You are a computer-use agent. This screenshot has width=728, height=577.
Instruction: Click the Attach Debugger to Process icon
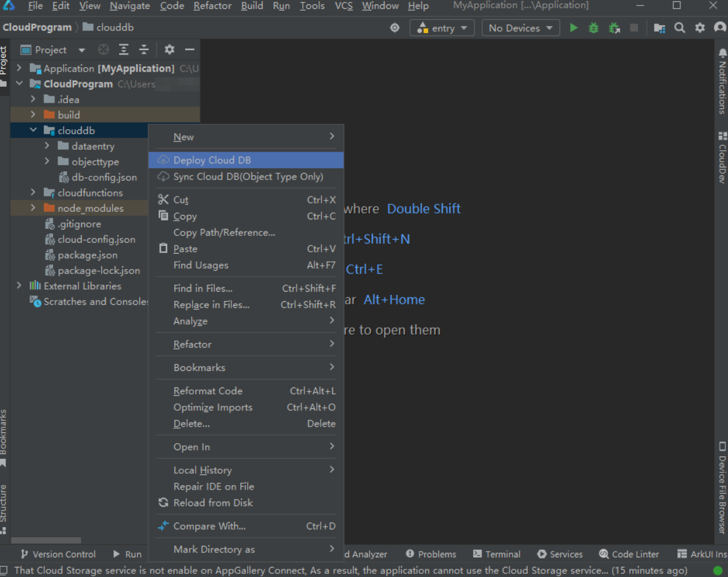(614, 28)
